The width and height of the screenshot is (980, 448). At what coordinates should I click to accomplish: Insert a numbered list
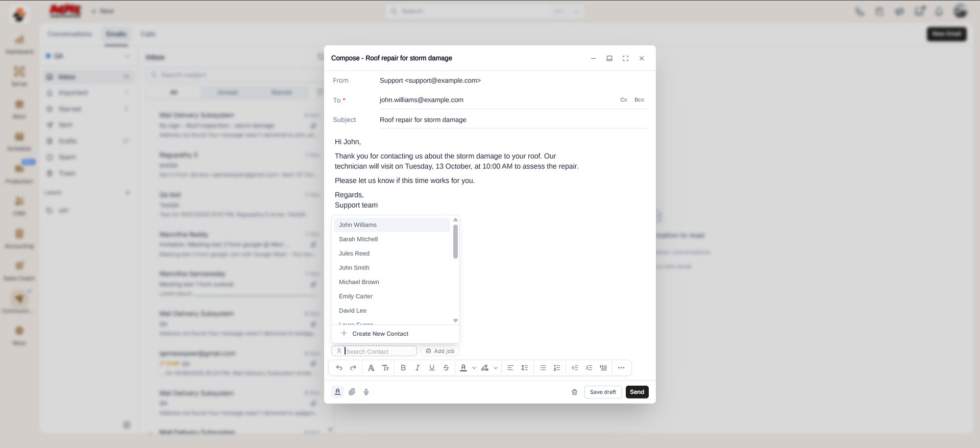click(x=557, y=368)
